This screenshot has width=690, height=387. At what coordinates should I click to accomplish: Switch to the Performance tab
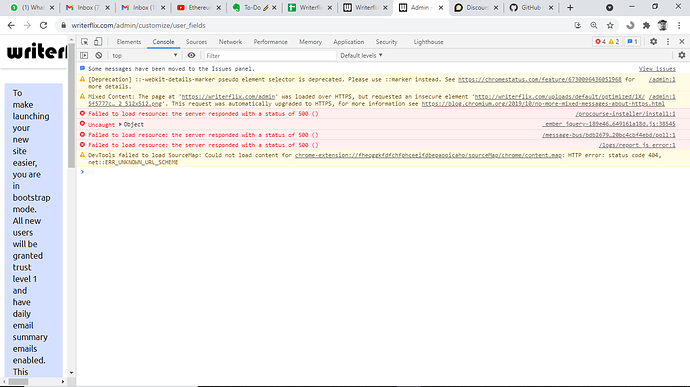[270, 42]
